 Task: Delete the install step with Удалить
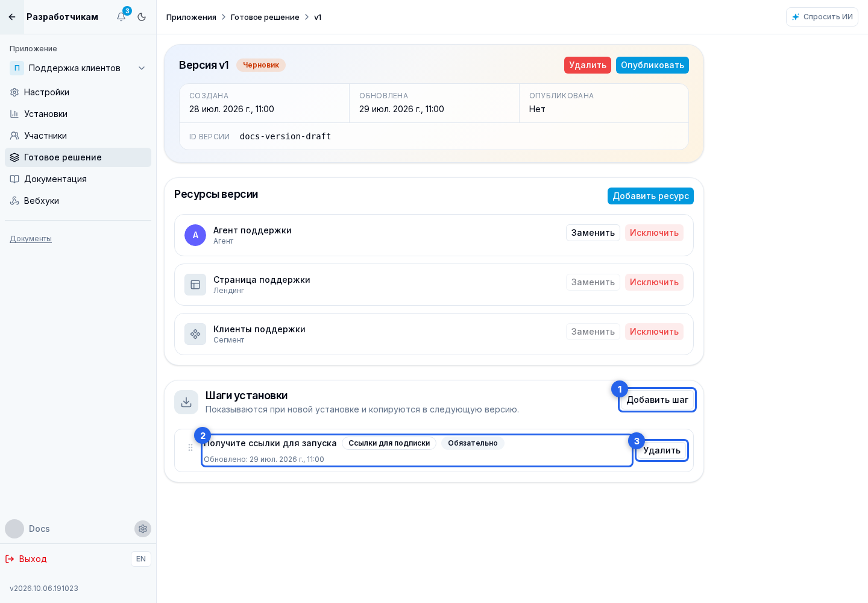pyautogui.click(x=662, y=450)
